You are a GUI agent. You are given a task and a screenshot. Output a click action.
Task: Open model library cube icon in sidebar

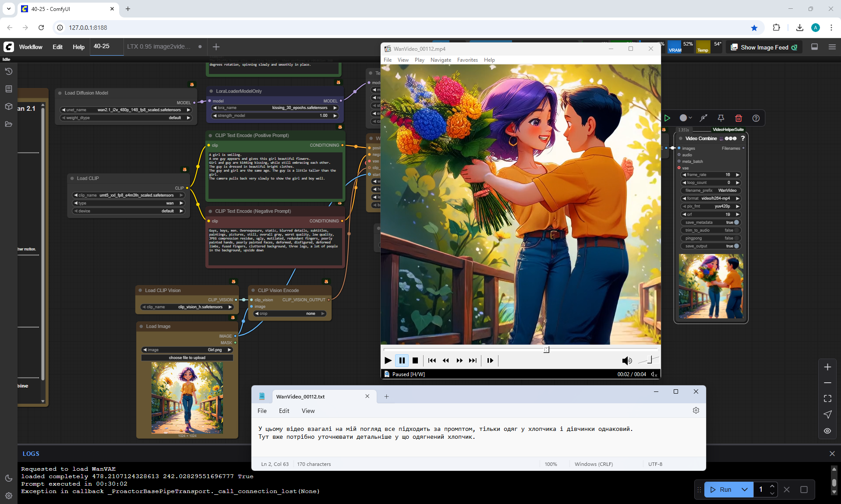click(8, 106)
